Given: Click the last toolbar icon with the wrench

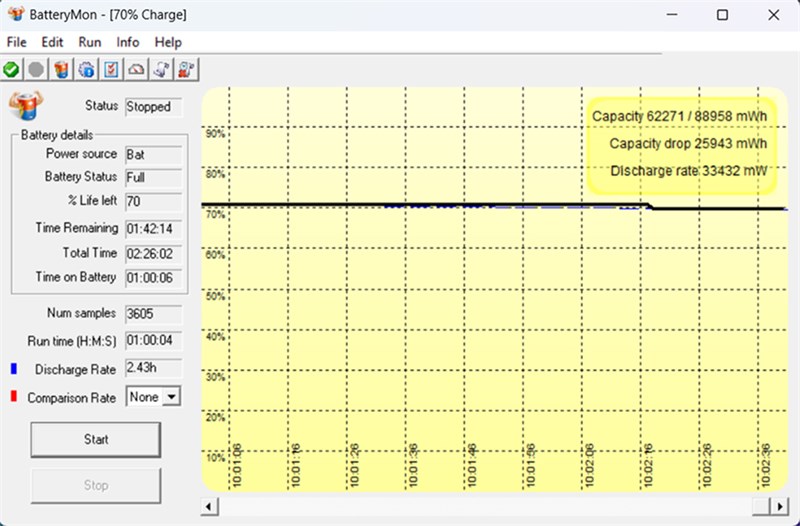Looking at the screenshot, I should [x=186, y=69].
